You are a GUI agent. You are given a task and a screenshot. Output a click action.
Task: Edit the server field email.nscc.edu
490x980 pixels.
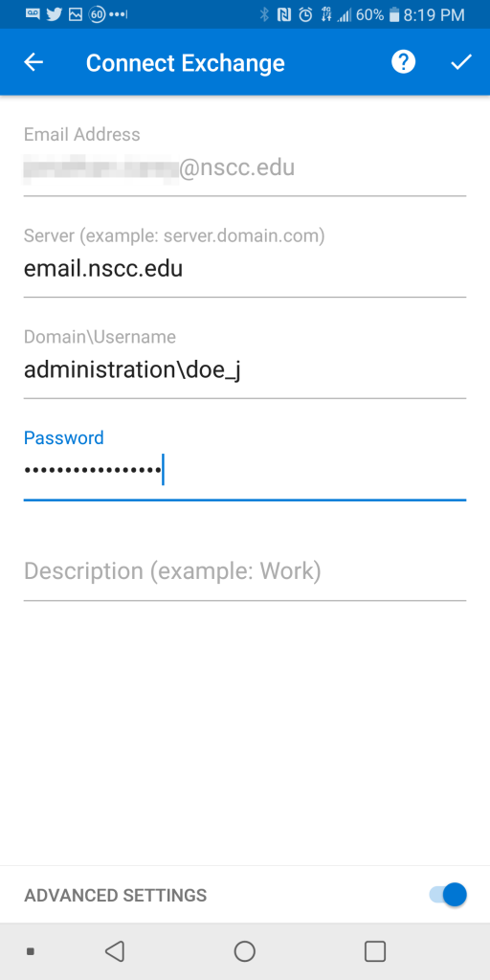(245, 269)
